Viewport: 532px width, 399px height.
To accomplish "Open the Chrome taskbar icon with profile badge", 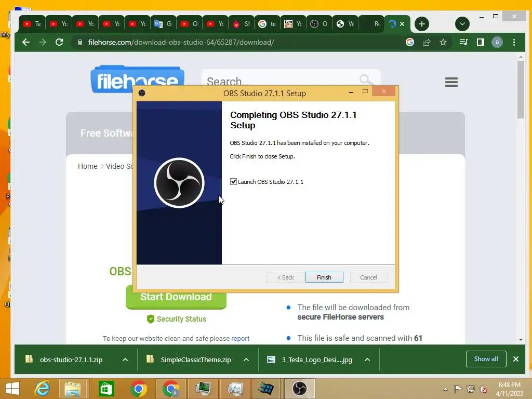I will 170,389.
